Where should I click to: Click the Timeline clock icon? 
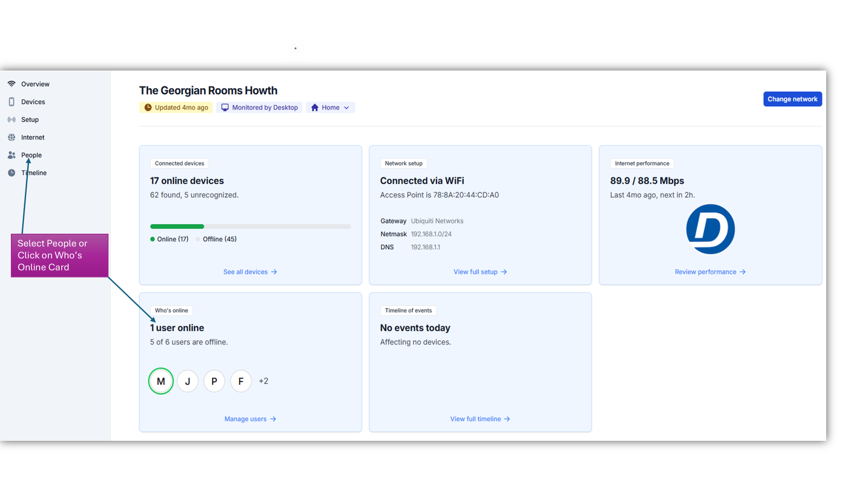click(x=11, y=172)
